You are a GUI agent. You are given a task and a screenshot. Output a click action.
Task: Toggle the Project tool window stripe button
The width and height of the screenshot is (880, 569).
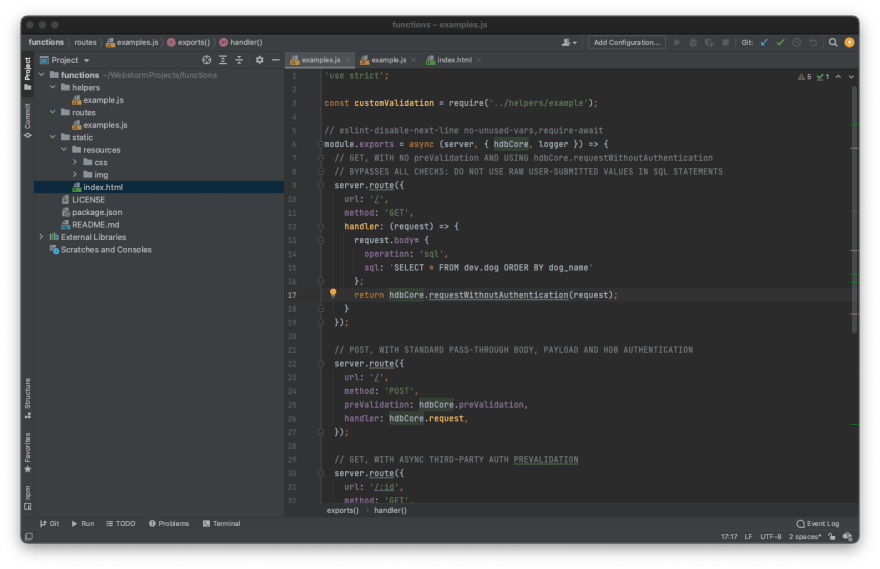27,68
